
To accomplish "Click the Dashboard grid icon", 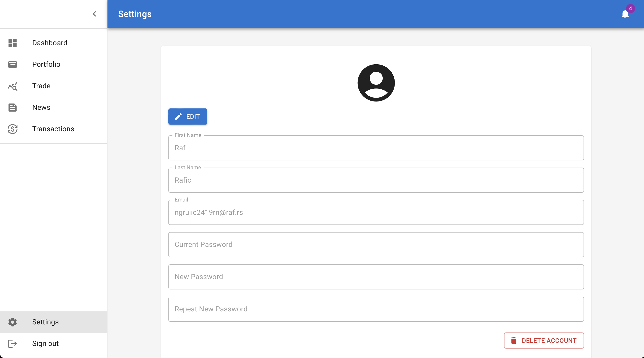I will click(13, 43).
